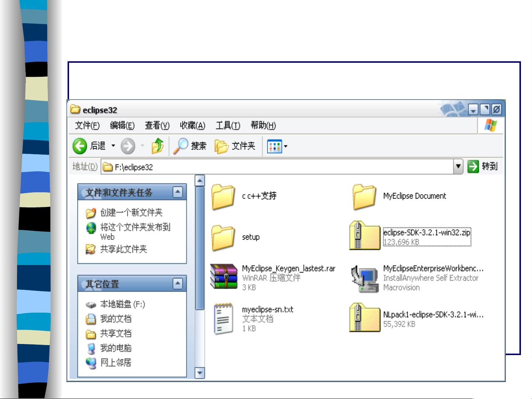Open the 网上邻居 link
The height and width of the screenshot is (399, 532).
116,363
